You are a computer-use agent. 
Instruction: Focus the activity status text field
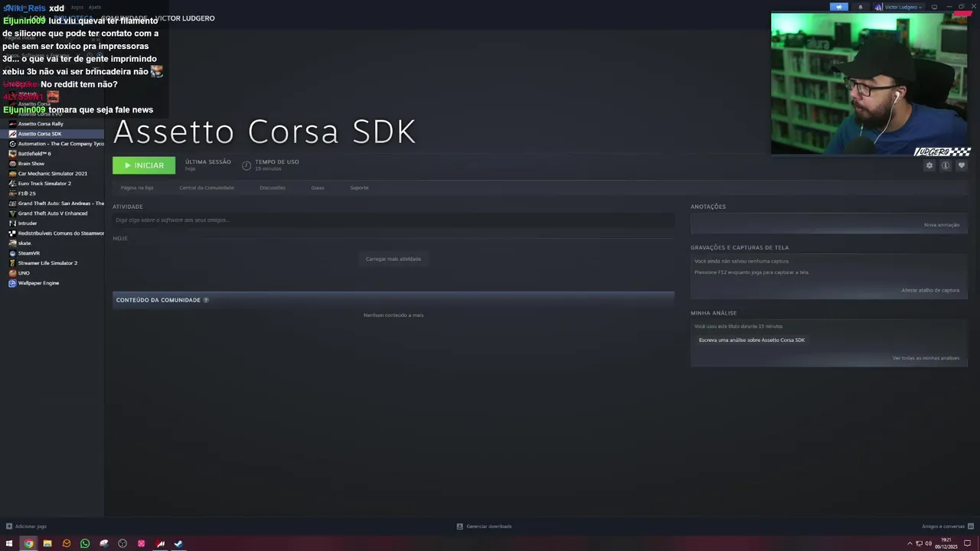click(x=393, y=220)
